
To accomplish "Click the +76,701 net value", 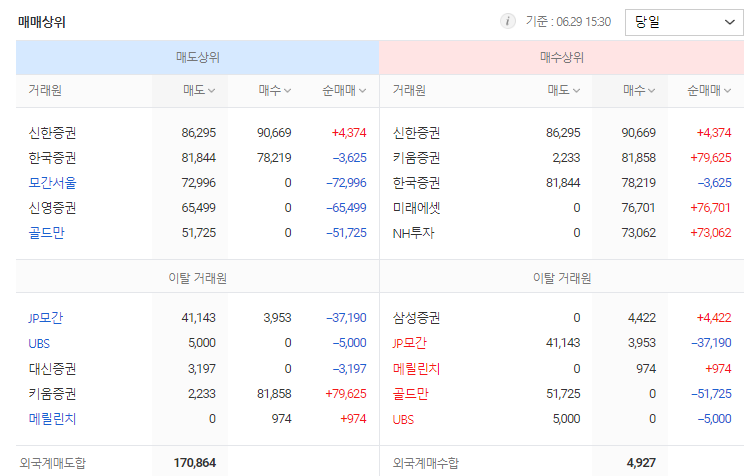I will (710, 208).
